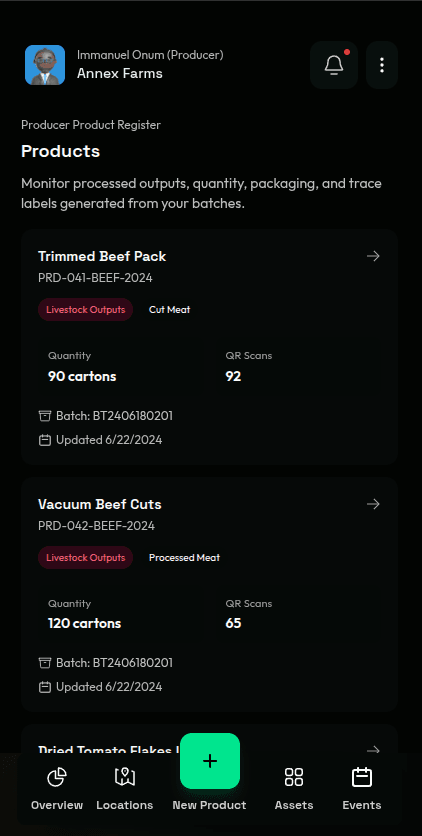Viewport: 422px width, 836px height.
Task: Click batch box icon on Trimmed Beef Pack
Action: (x=45, y=415)
